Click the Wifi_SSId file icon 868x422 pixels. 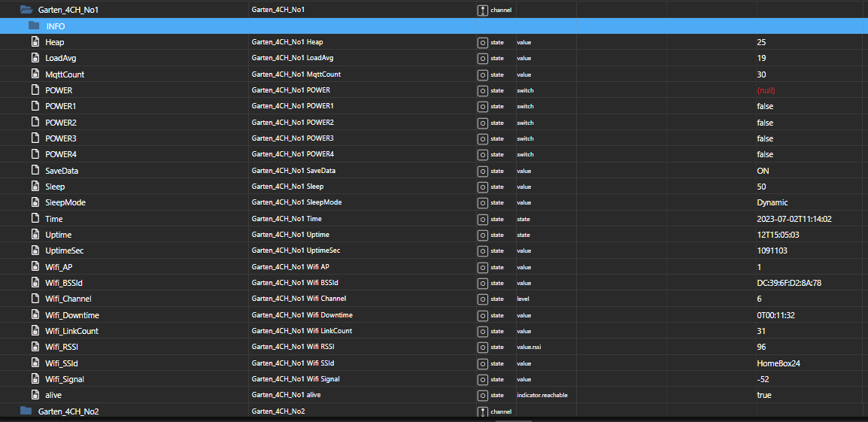[x=35, y=363]
